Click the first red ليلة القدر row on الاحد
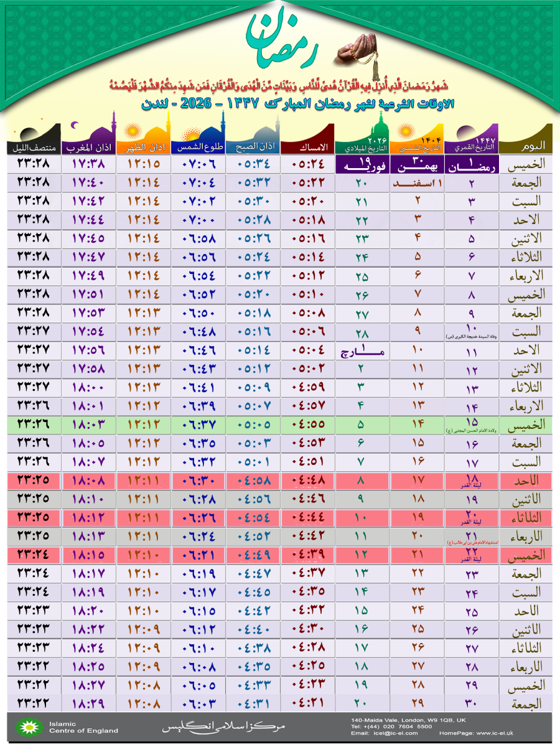560x747 pixels. click(x=280, y=481)
